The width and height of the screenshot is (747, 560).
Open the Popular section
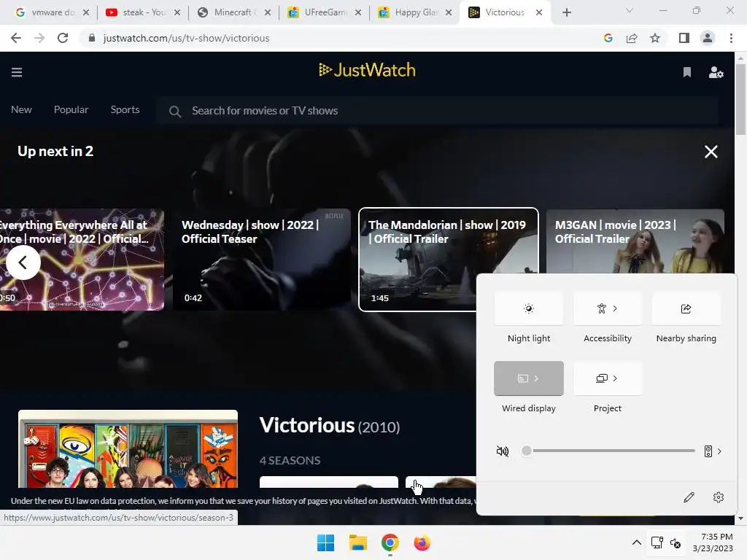click(x=71, y=109)
